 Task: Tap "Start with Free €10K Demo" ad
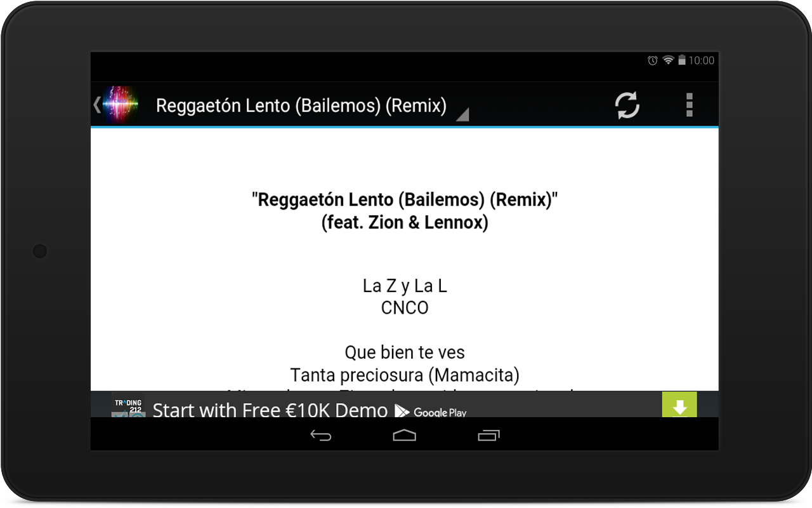pos(270,410)
